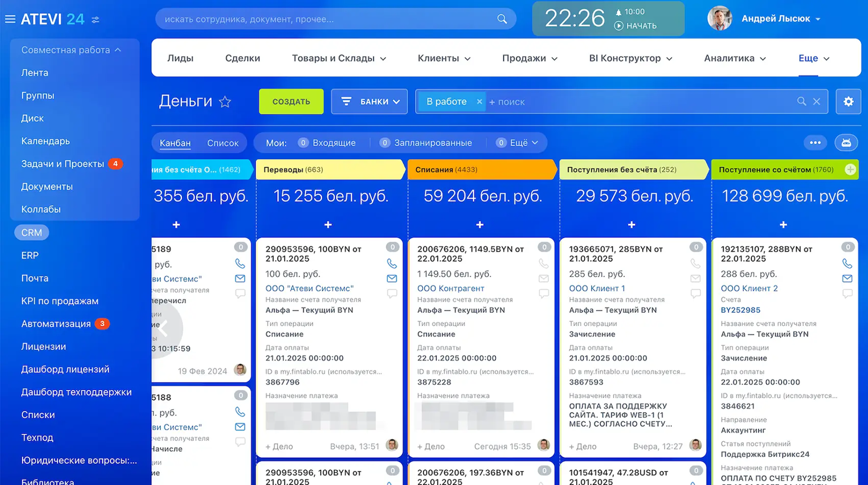Click the three-dots more options button
This screenshot has width=868, height=485.
(815, 143)
